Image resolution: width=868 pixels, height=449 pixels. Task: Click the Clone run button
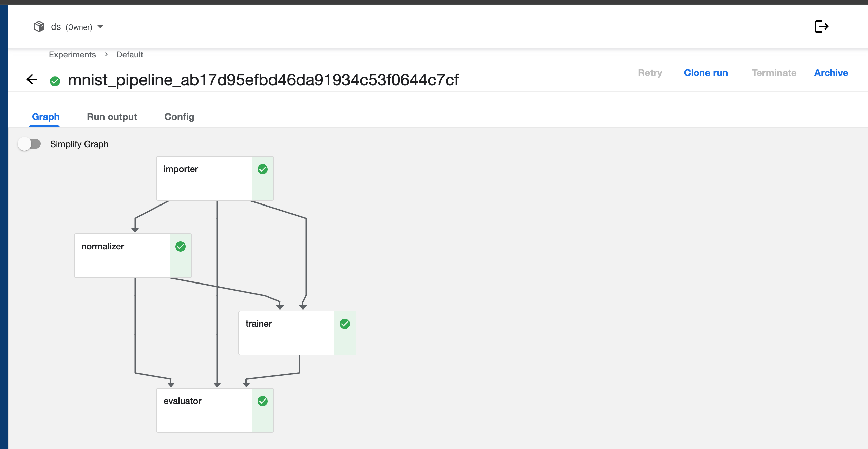click(705, 73)
